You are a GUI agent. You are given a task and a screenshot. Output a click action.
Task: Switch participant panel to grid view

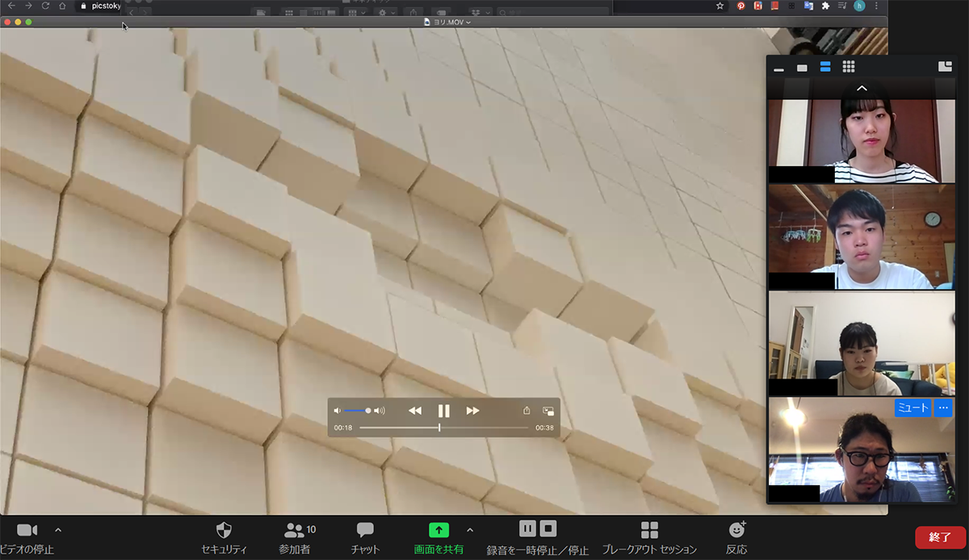(x=849, y=67)
